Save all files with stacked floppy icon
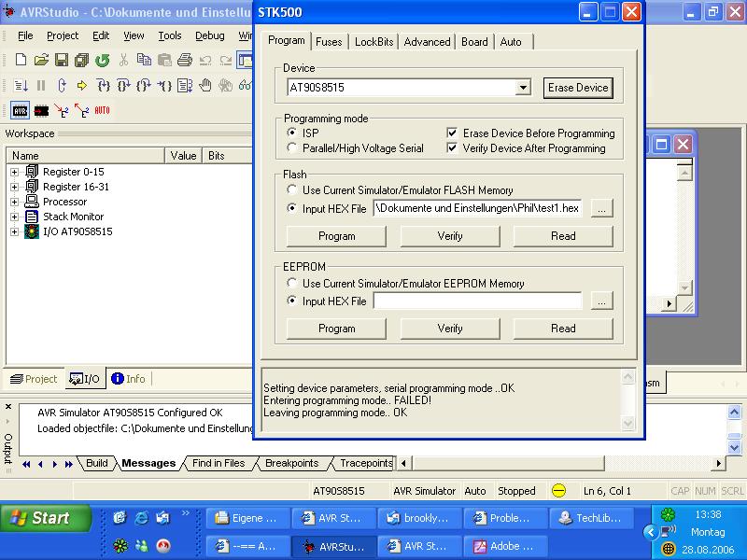 point(81,60)
